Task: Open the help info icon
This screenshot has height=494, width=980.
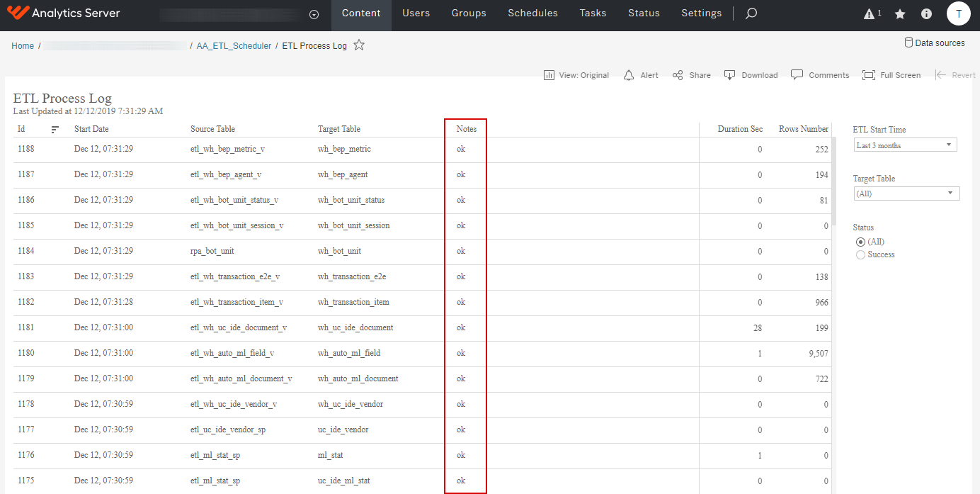Action: tap(926, 14)
